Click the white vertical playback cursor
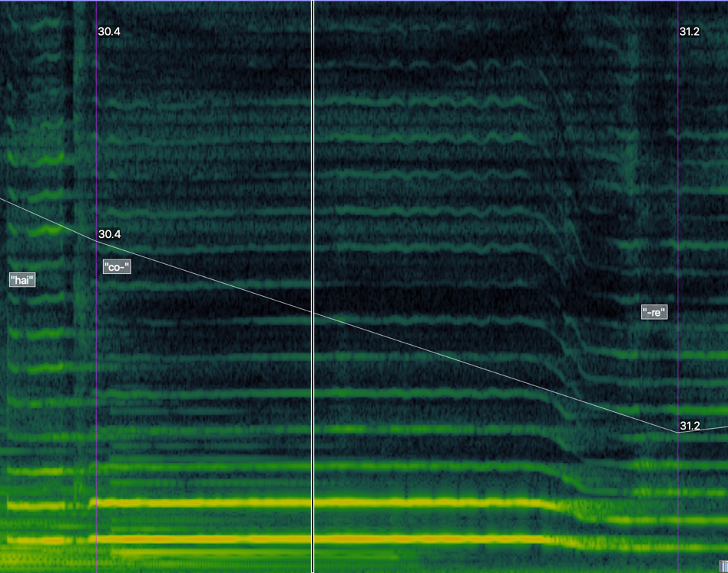728x573 pixels. [313, 153]
